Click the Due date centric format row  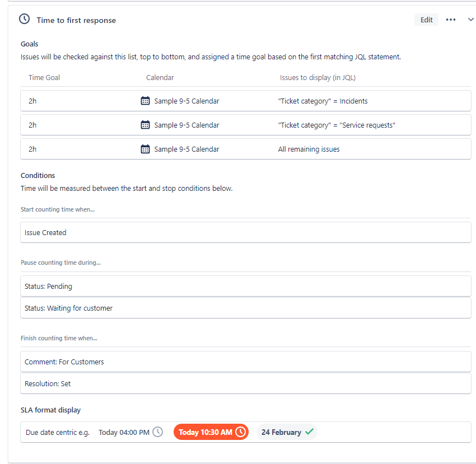tap(246, 432)
